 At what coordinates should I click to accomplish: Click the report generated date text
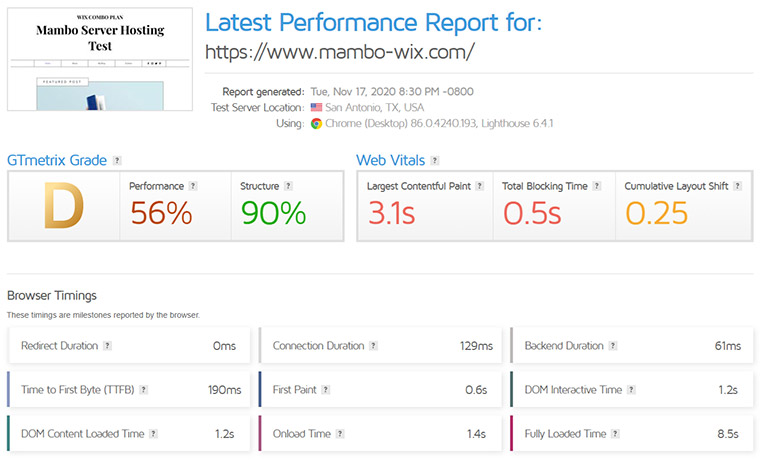click(392, 92)
